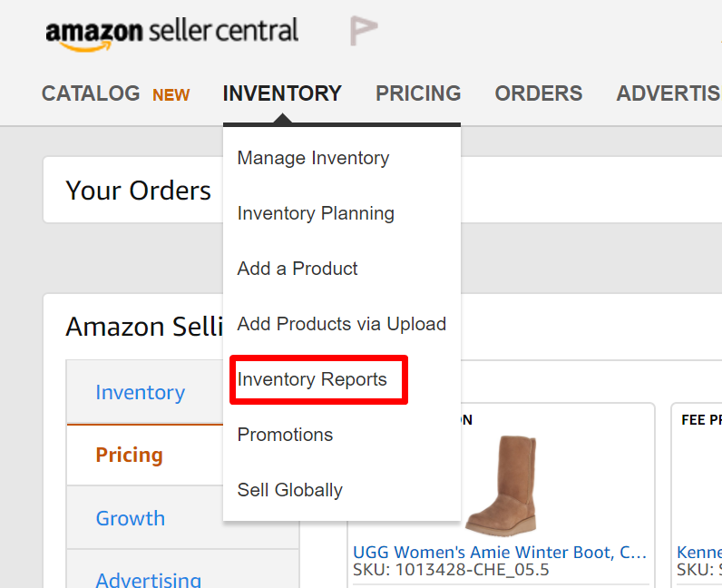Open the INVENTORY menu

282,93
